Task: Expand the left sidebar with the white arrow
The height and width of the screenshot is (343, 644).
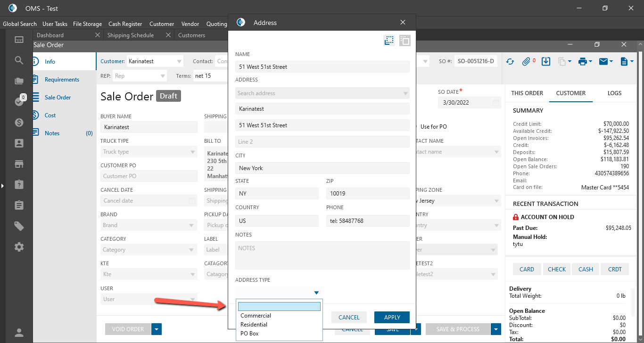Action: [2, 186]
